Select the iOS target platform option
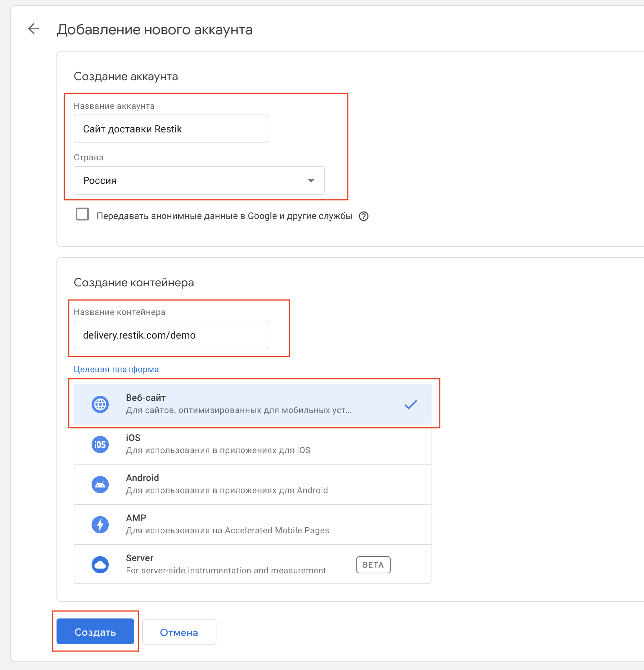Viewport: 644px width, 670px height. pos(252,444)
